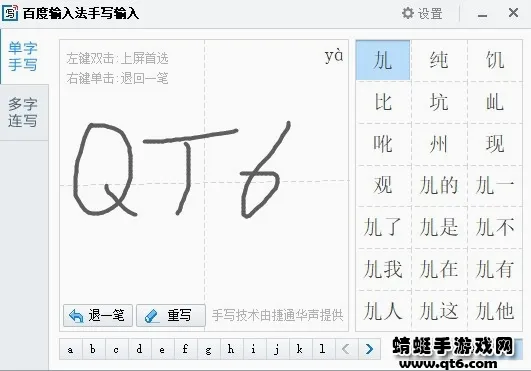Click the Baidu handwriting app logo icon
The width and height of the screenshot is (531, 371).
(x=10, y=13)
